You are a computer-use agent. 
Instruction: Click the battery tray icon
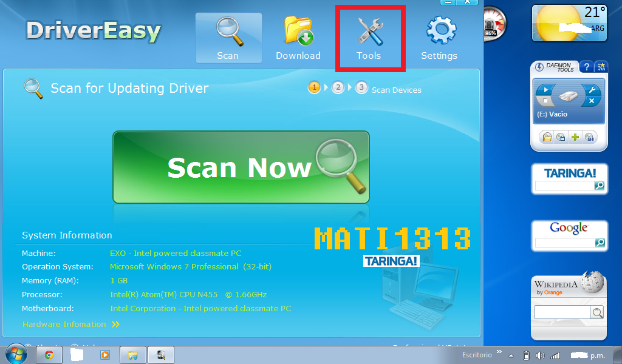526,356
